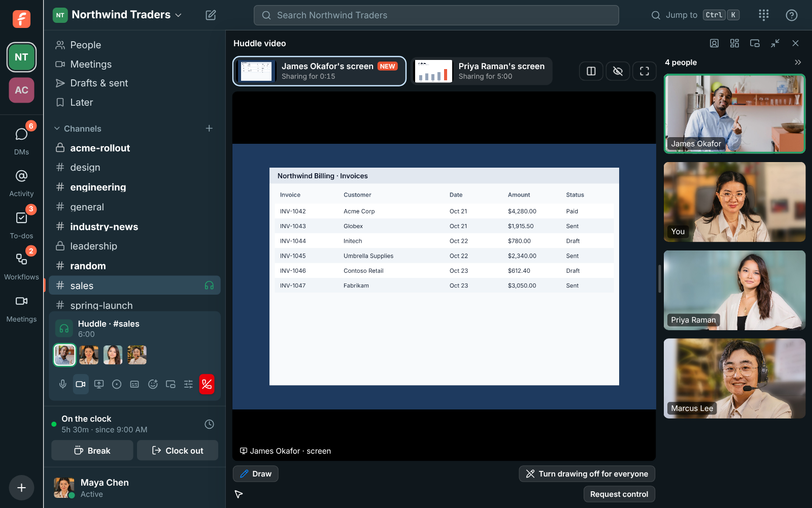Toggle the huddle camera button
This screenshot has height=508, width=812.
click(81, 385)
